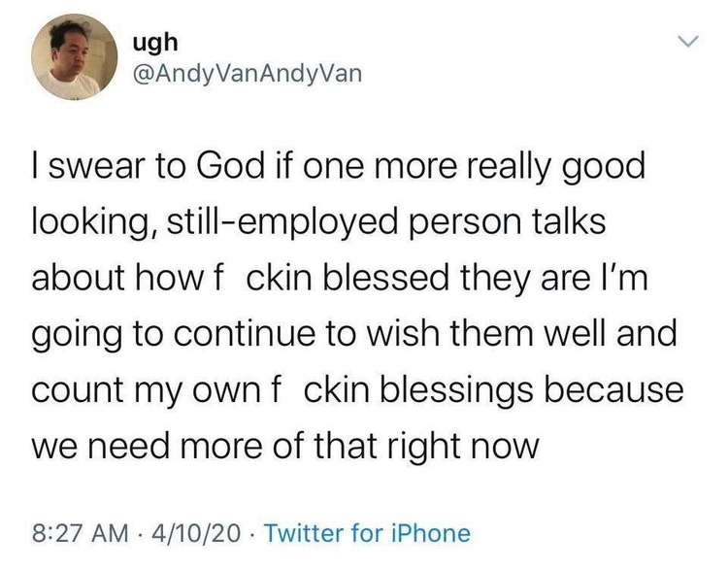Click the word "because" in the tweet
This screenshot has height=569, width=728.
tap(613, 389)
